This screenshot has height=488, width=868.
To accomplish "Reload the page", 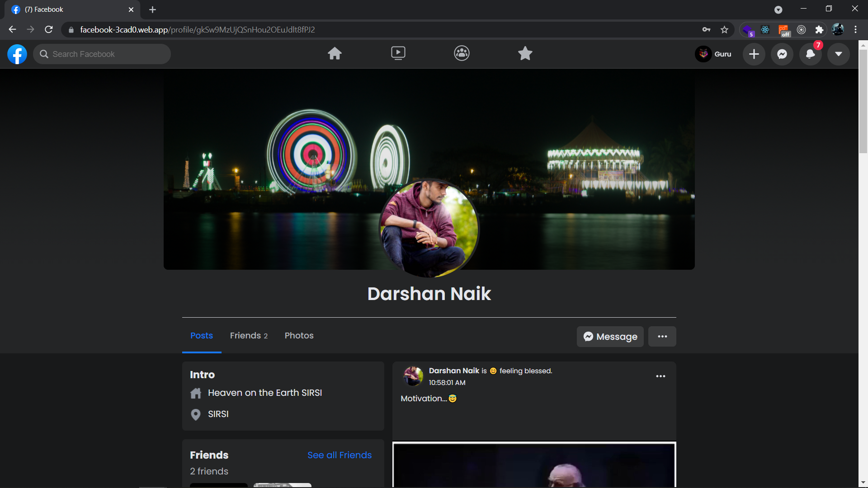I will (49, 29).
